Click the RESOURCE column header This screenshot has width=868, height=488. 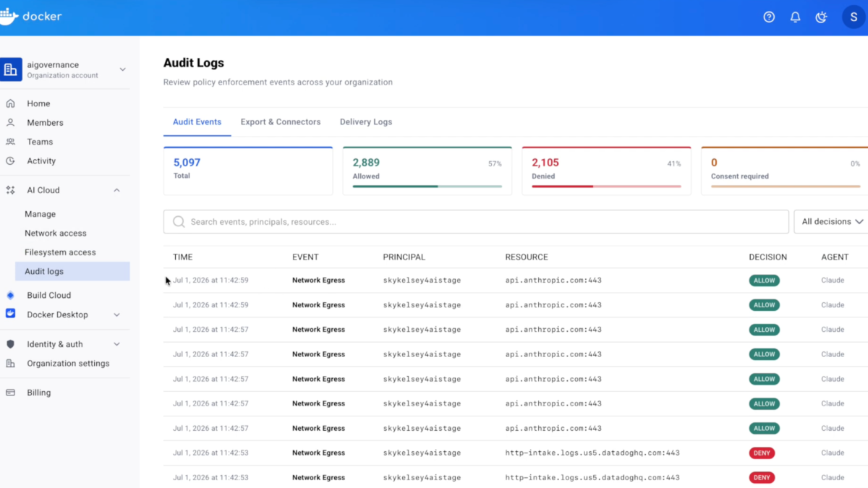pos(527,257)
